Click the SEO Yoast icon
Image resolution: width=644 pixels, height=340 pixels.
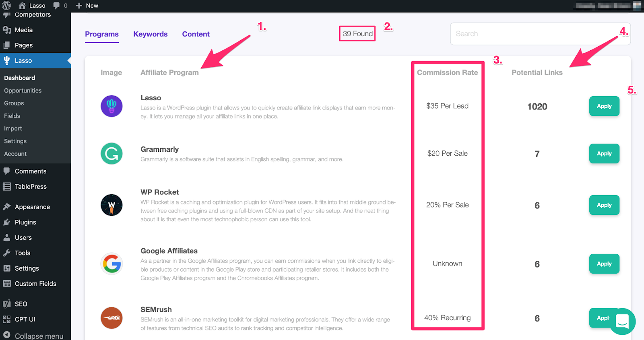(7, 304)
